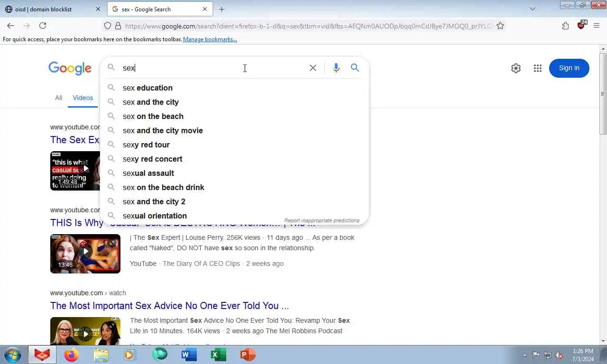Open the uBlock shield extension icon

(x=582, y=25)
